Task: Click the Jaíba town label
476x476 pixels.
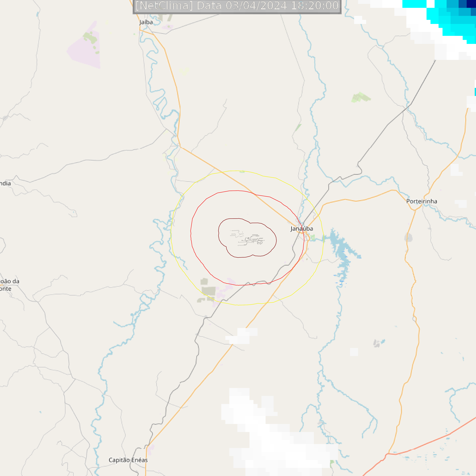Action: pos(146,22)
